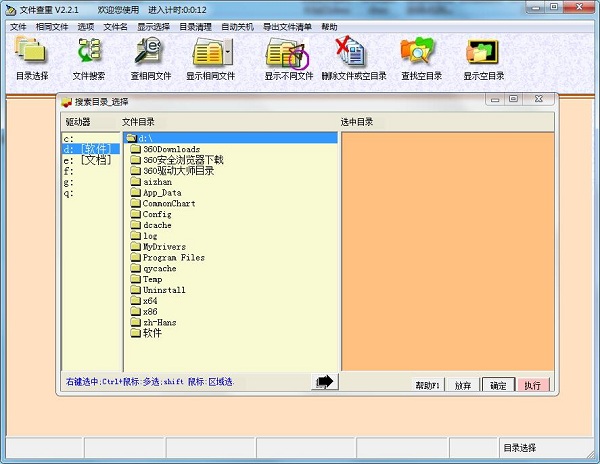Image resolution: width=600 pixels, height=464 pixels.
Task: Select the Program Files folder
Action: 173,257
